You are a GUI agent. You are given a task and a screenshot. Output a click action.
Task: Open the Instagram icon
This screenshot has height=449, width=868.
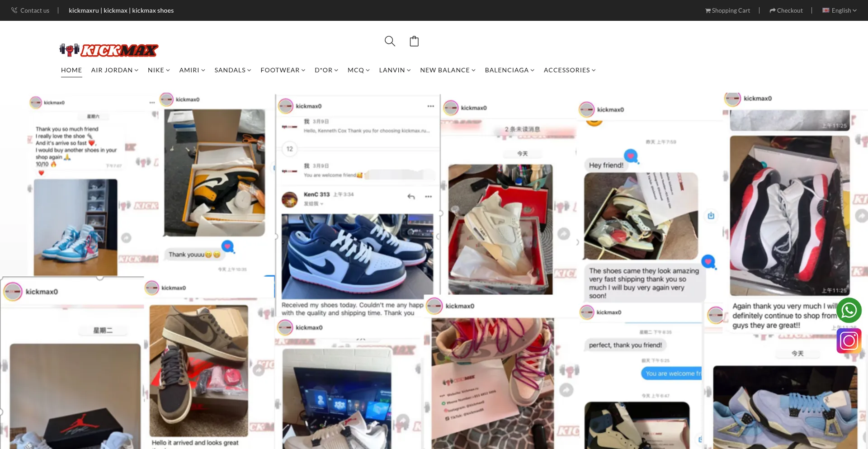(x=849, y=340)
